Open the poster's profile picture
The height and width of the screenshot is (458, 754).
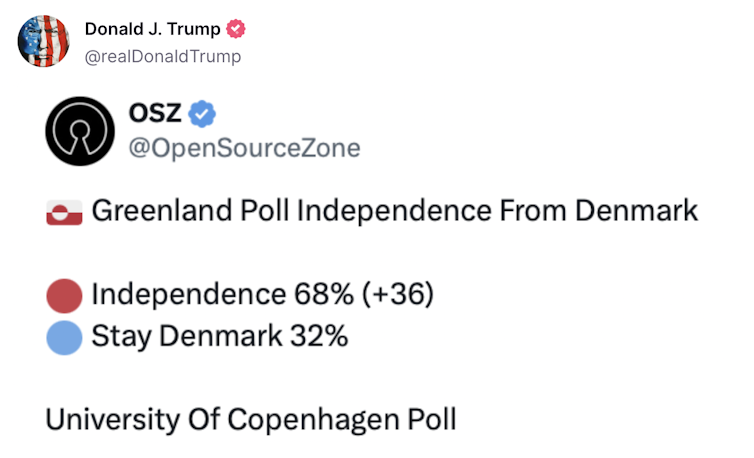click(43, 41)
